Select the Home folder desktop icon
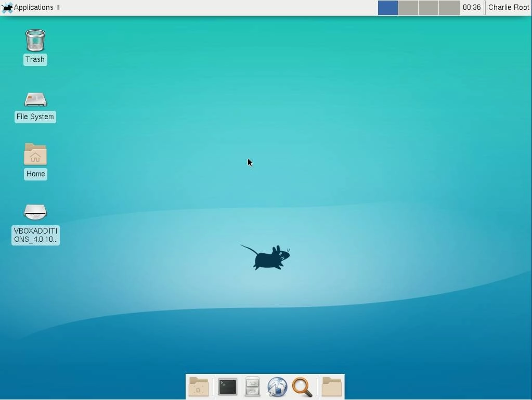The width and height of the screenshot is (532, 400). (x=35, y=154)
